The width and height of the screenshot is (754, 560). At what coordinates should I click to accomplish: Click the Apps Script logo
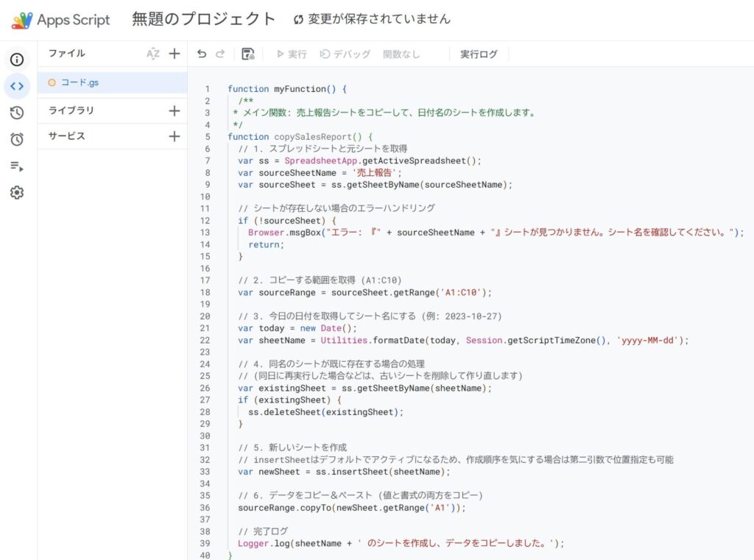22,20
